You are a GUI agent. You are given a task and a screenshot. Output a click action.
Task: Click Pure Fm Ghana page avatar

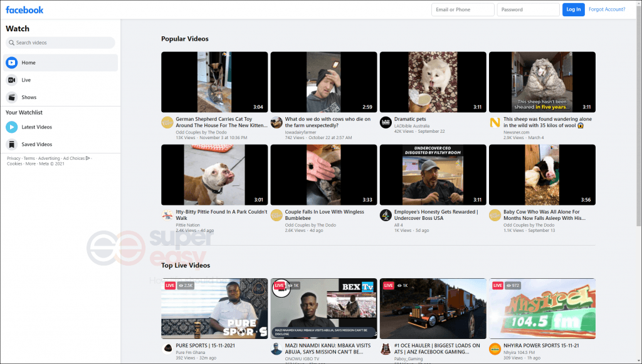pyautogui.click(x=167, y=349)
